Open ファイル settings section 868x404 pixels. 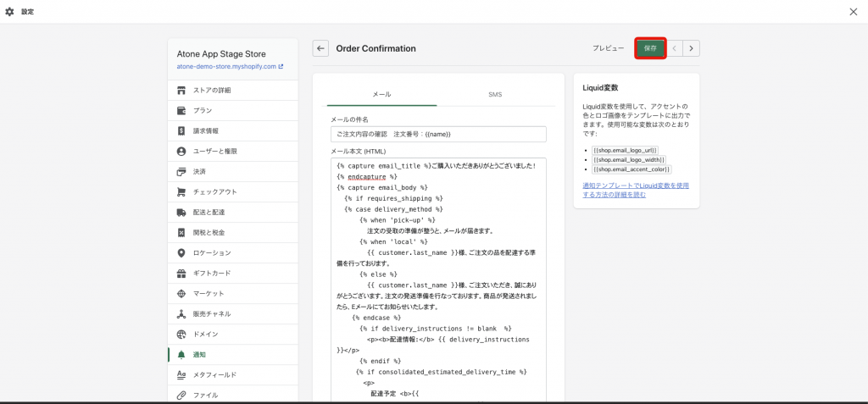coord(233,396)
